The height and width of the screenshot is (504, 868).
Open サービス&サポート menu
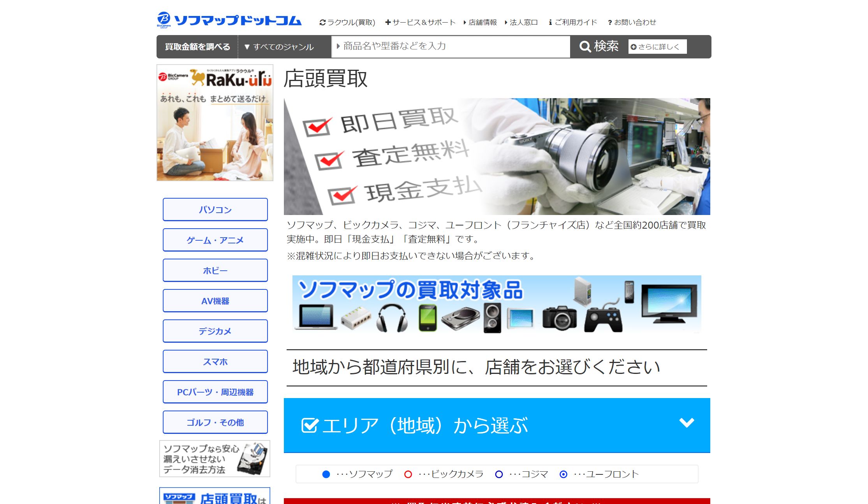tap(420, 23)
